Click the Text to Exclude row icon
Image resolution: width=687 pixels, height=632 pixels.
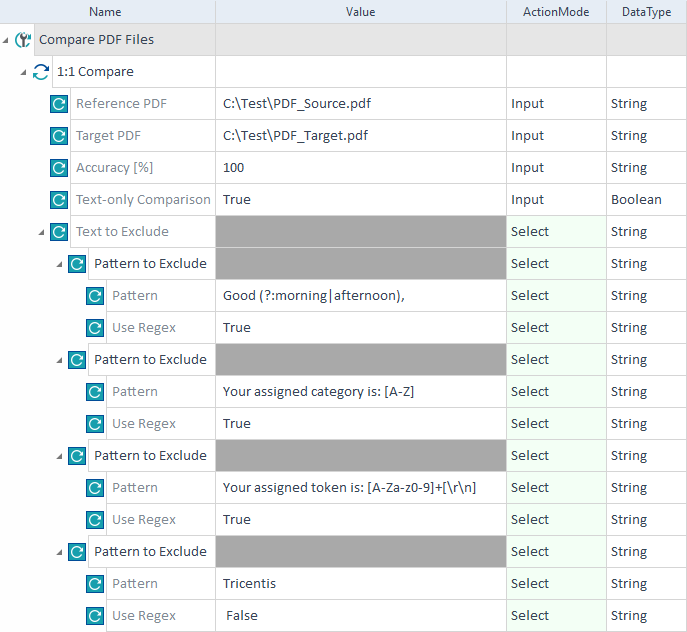click(x=59, y=232)
